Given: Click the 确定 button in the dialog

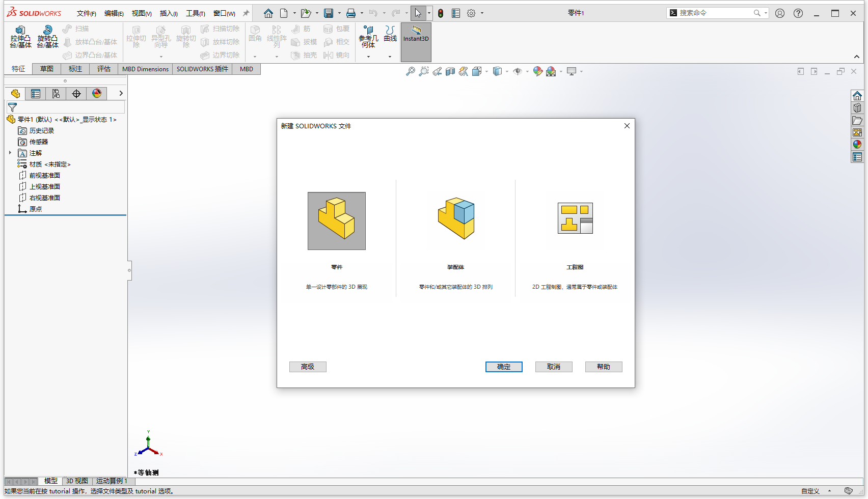Looking at the screenshot, I should (x=504, y=367).
